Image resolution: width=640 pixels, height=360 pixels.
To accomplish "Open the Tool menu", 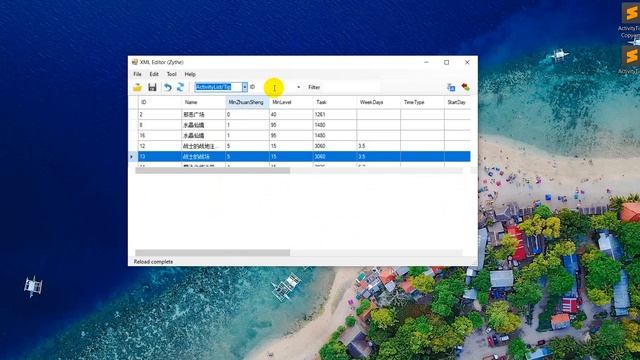I will tap(171, 74).
